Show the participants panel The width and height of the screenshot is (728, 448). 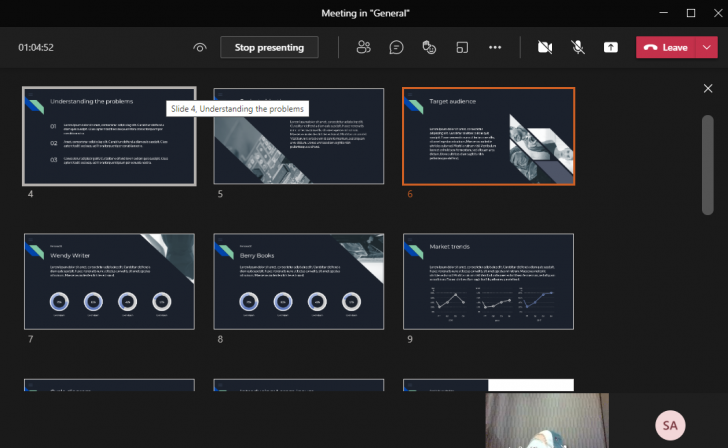coord(364,47)
